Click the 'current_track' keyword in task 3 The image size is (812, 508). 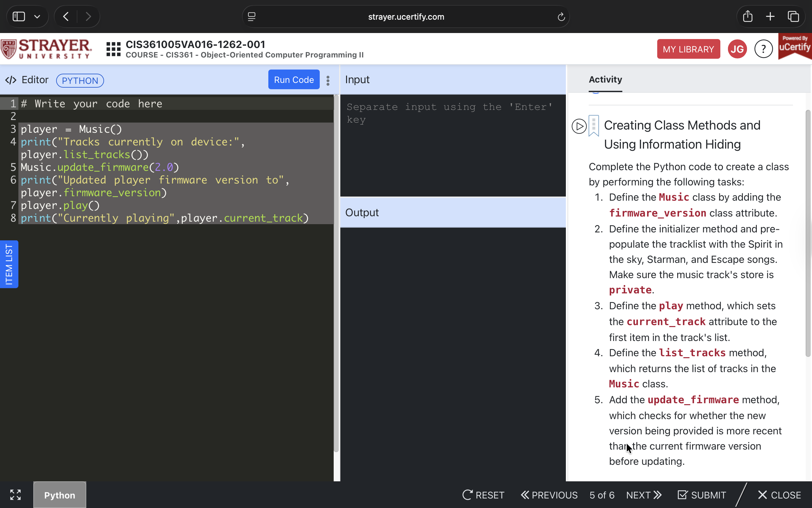(x=666, y=322)
